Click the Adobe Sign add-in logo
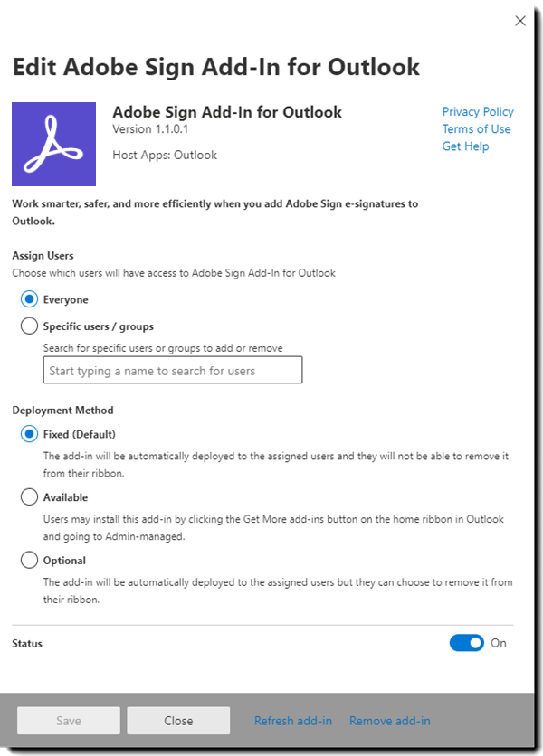This screenshot has height=756, width=543. click(53, 144)
